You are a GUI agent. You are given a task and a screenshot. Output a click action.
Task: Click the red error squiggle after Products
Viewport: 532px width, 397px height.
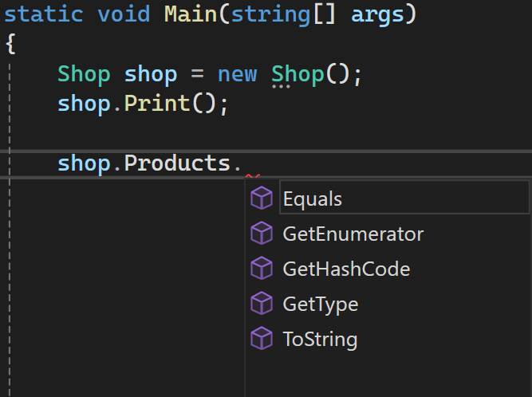(x=252, y=176)
